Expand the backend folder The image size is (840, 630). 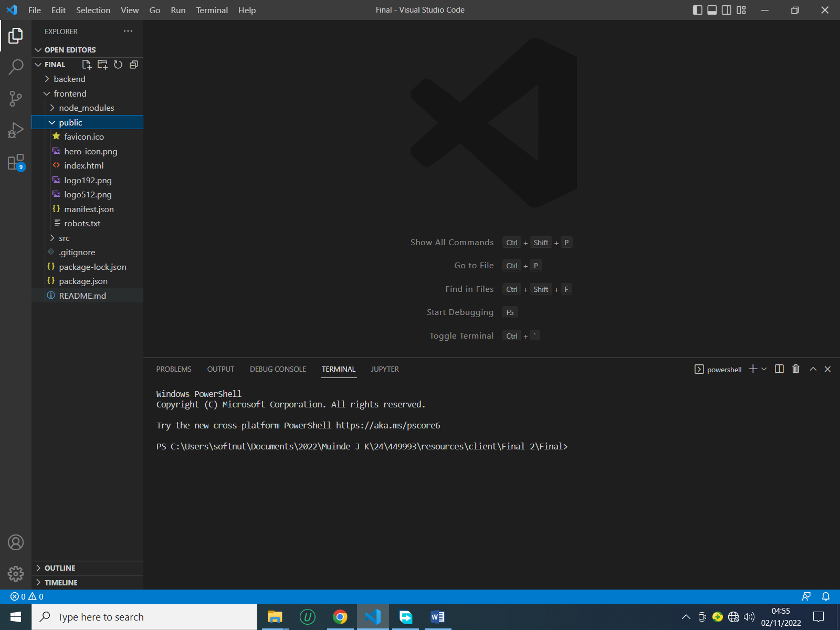(69, 79)
